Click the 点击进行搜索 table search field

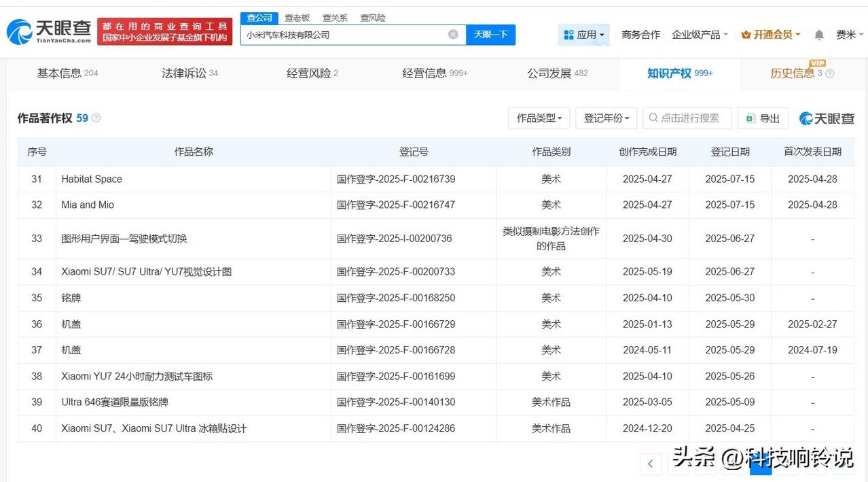pos(689,118)
